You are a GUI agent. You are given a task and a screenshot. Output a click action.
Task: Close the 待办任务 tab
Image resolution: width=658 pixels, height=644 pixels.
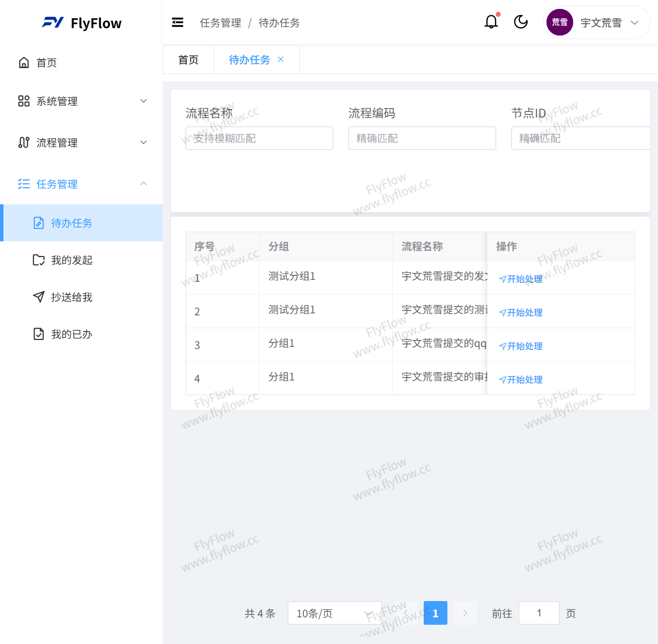(x=281, y=59)
